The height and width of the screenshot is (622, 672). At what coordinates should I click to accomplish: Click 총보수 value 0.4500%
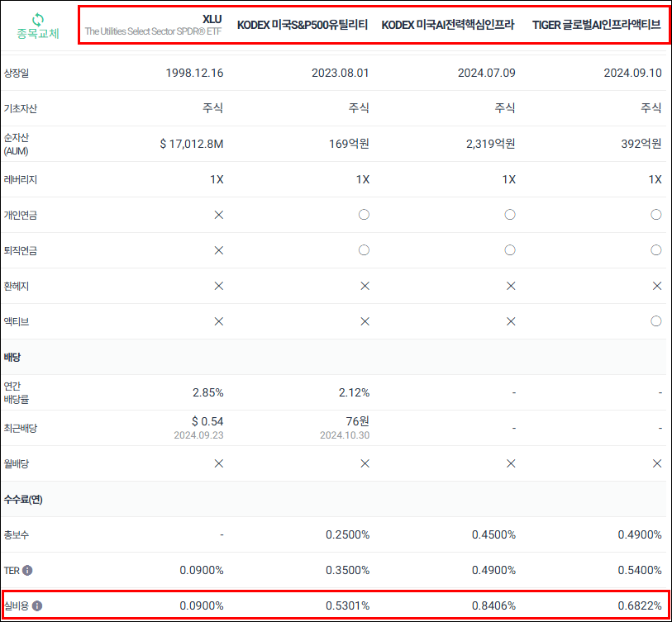[x=493, y=535]
